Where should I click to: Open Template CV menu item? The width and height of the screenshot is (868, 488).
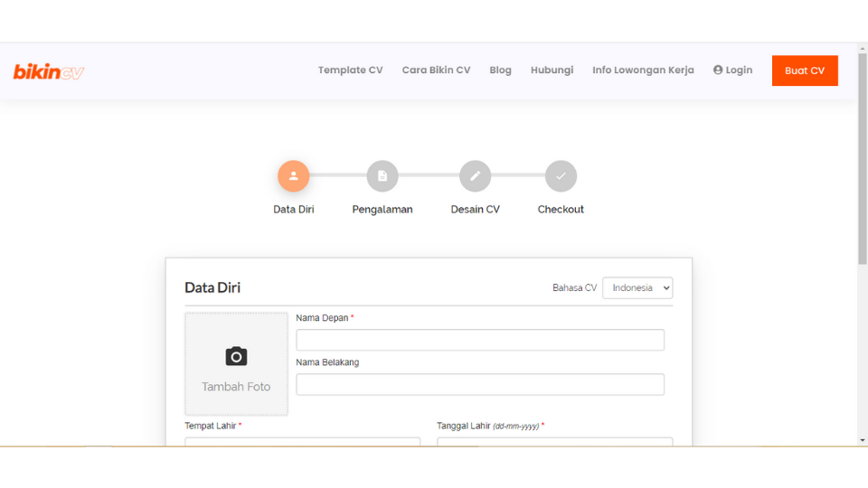pos(350,70)
